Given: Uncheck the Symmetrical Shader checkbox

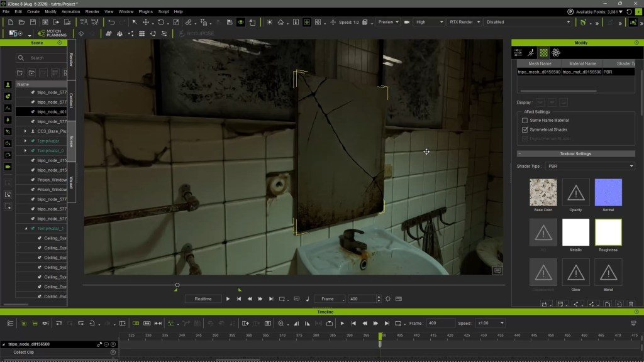Looking at the screenshot, I should tap(525, 129).
